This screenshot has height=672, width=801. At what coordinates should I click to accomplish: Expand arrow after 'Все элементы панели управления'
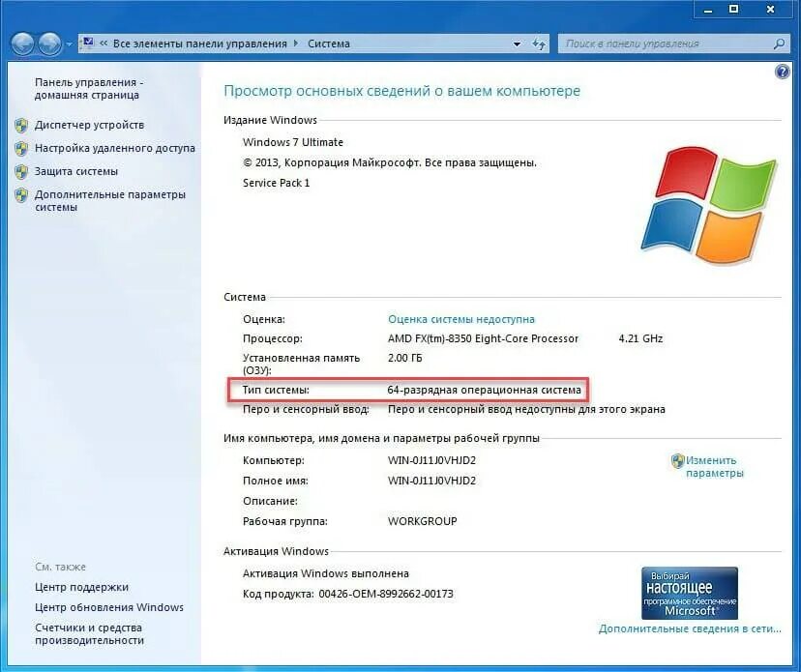[296, 44]
